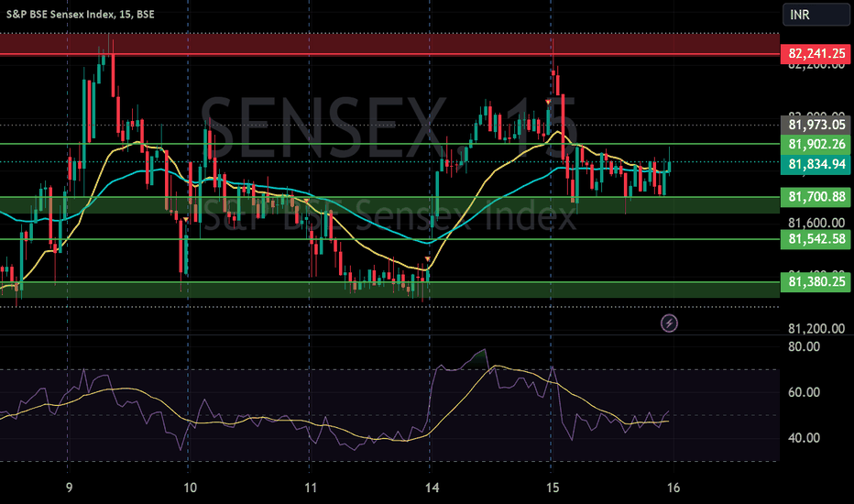Select the 81,973.05 gray price label
The height and width of the screenshot is (504, 854).
click(x=816, y=125)
